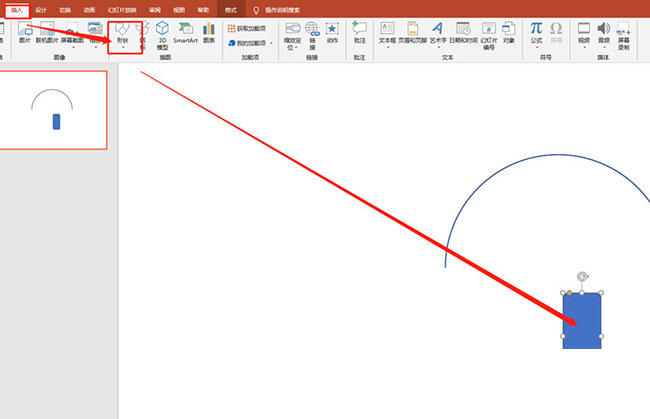Image resolution: width=650 pixels, height=419 pixels.
Task: Open 页眉和页脚 header and footer
Action: [412, 33]
